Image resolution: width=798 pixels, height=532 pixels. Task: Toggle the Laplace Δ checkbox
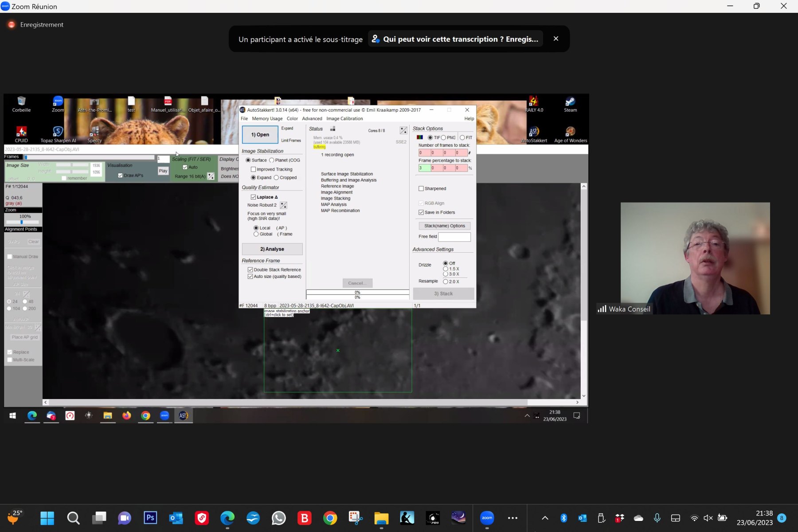point(254,197)
